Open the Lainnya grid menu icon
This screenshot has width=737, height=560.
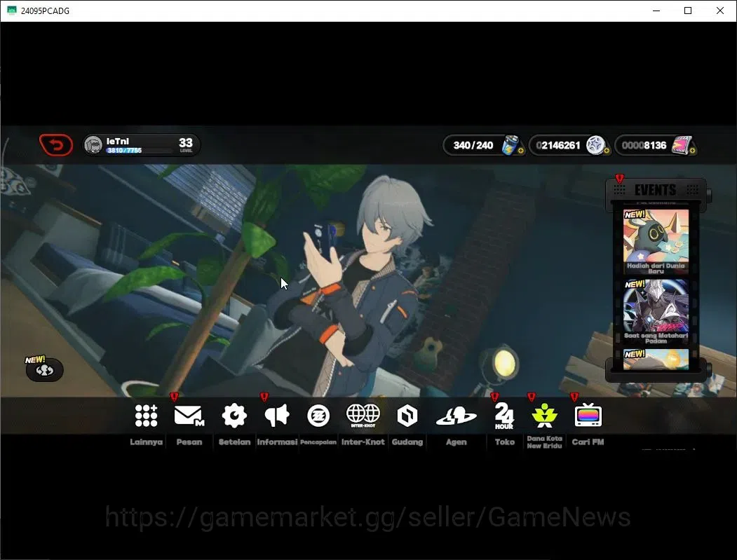(146, 416)
